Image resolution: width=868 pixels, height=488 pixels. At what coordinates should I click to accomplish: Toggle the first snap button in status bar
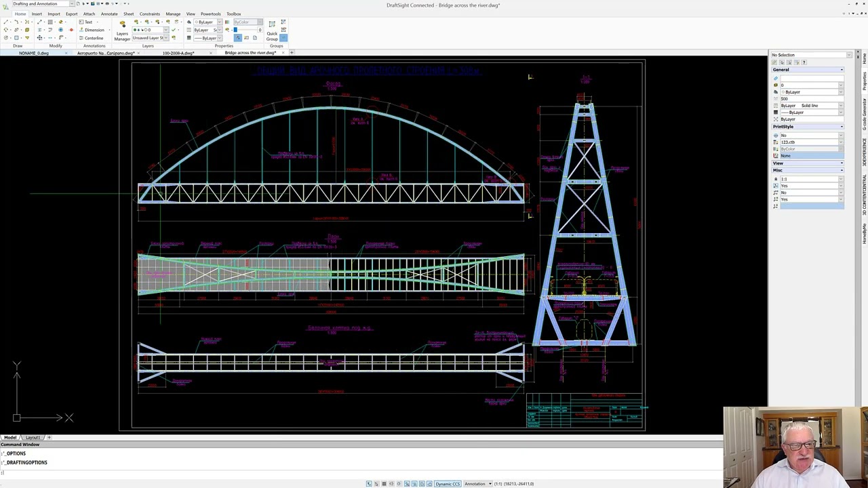point(369,484)
